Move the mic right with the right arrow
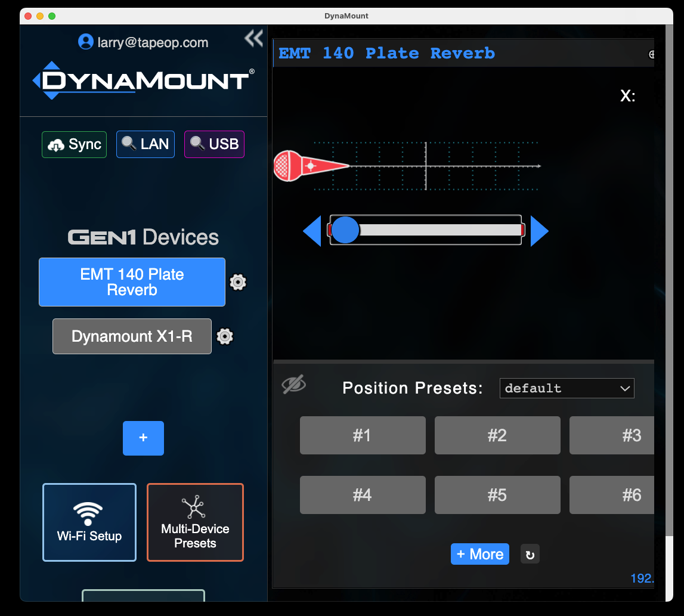 point(539,231)
